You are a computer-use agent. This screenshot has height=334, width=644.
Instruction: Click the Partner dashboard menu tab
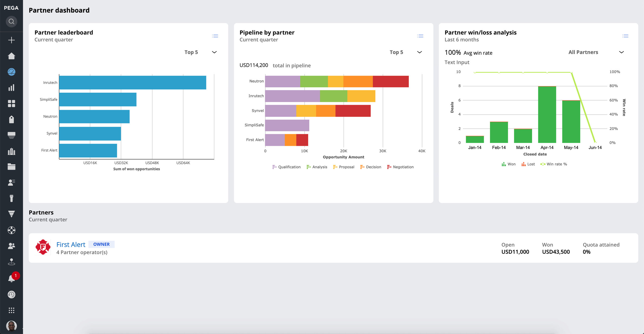(x=12, y=72)
